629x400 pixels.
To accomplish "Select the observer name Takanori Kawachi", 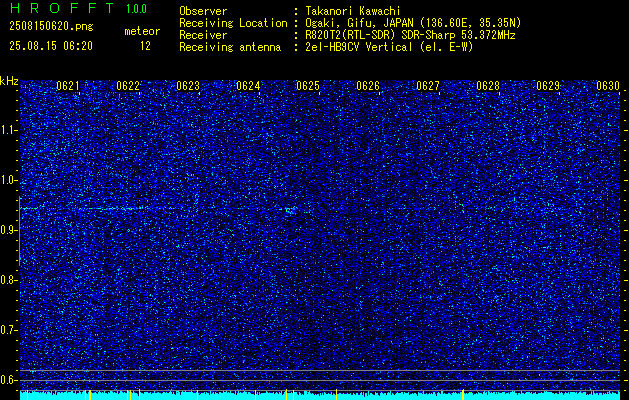I will [x=353, y=11].
